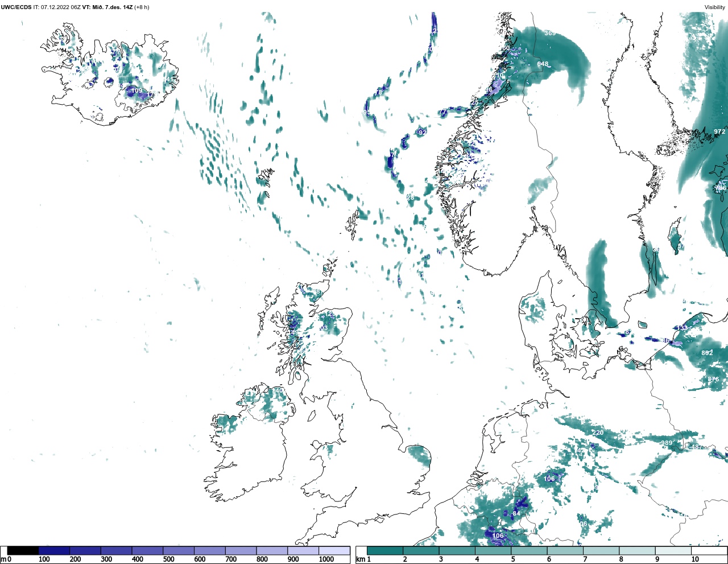Click the "109" value over Iceland
This screenshot has width=728, height=564.
click(x=137, y=90)
